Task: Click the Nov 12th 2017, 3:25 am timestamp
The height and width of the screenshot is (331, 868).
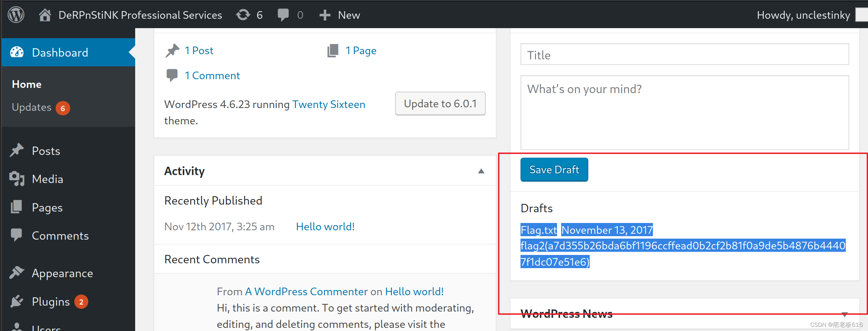Action: pyautogui.click(x=219, y=226)
